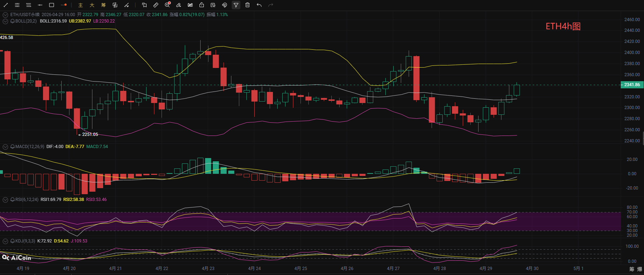The image size is (644, 275).
Task: Collapse the KDJ indicator panel chevron
Action: [x=5, y=241]
